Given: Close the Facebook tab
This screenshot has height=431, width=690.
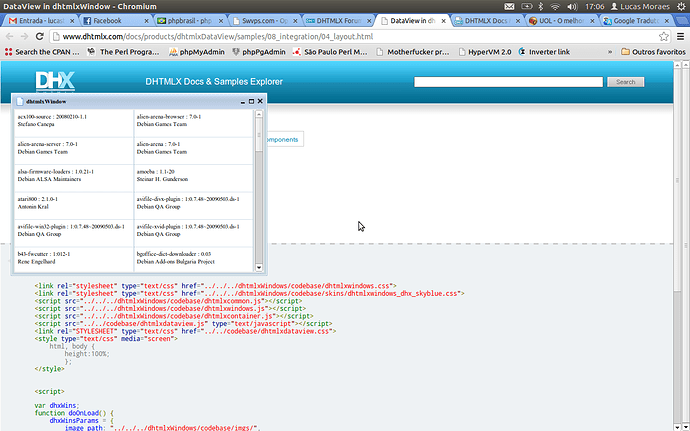Looking at the screenshot, I should click(x=146, y=21).
